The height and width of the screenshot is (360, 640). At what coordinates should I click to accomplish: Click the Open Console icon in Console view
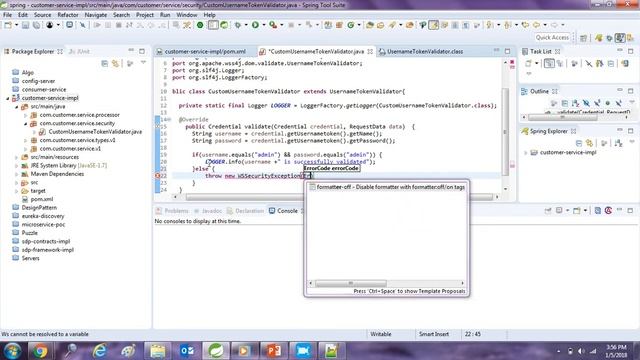pyautogui.click(x=576, y=211)
